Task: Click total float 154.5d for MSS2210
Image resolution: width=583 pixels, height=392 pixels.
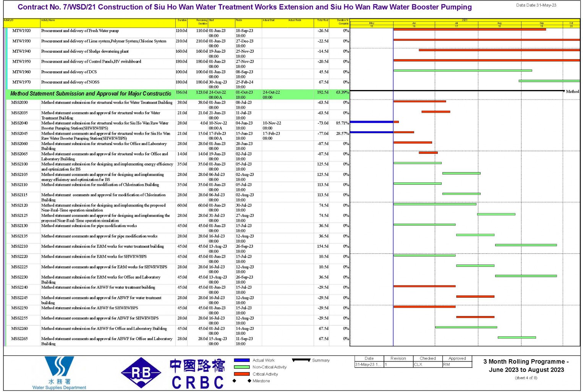Action: click(x=323, y=247)
